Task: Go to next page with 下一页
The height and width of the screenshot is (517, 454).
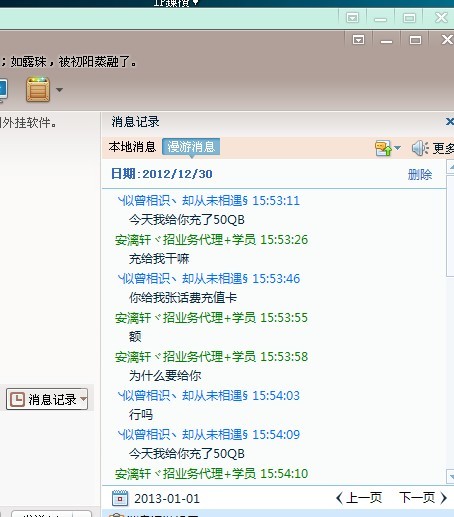Action: click(423, 498)
